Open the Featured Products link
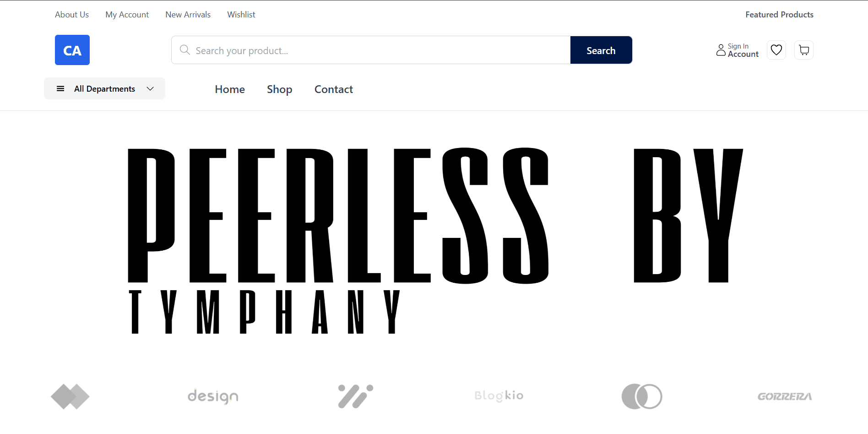The width and height of the screenshot is (868, 434). point(779,15)
